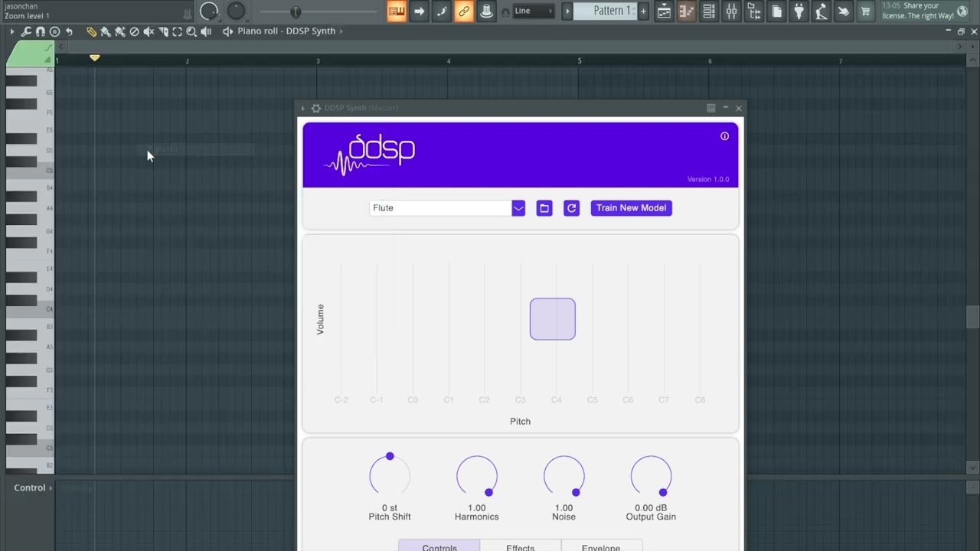
Task: Click the right-arrow toolbar button
Action: (x=419, y=11)
